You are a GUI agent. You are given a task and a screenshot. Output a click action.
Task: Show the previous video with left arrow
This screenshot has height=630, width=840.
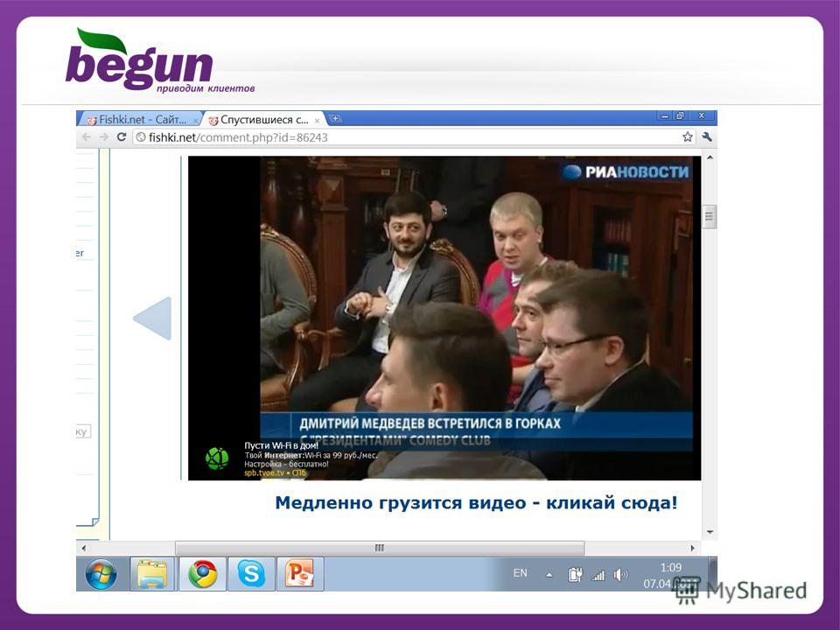[152, 318]
